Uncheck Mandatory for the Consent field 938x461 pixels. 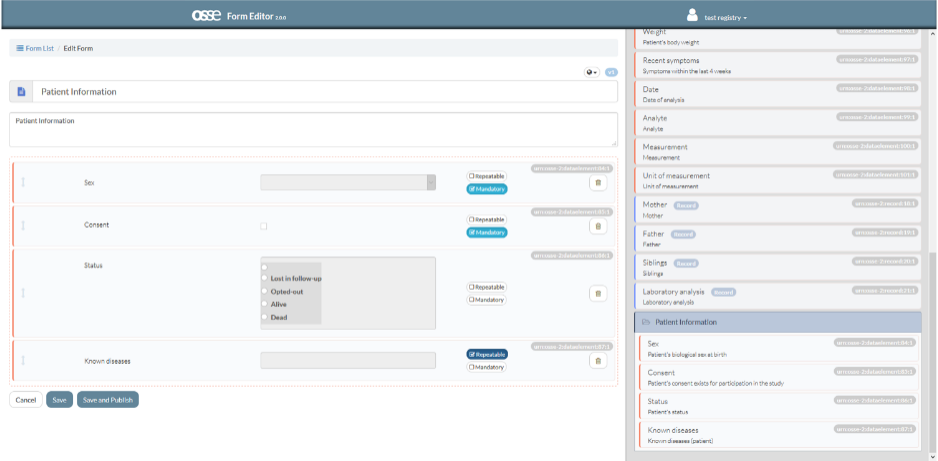tap(487, 232)
